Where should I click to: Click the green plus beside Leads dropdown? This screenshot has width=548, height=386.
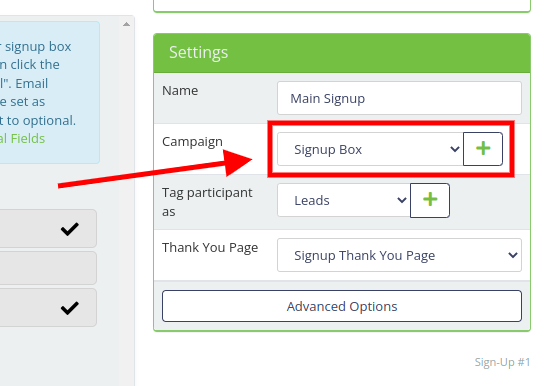(430, 200)
